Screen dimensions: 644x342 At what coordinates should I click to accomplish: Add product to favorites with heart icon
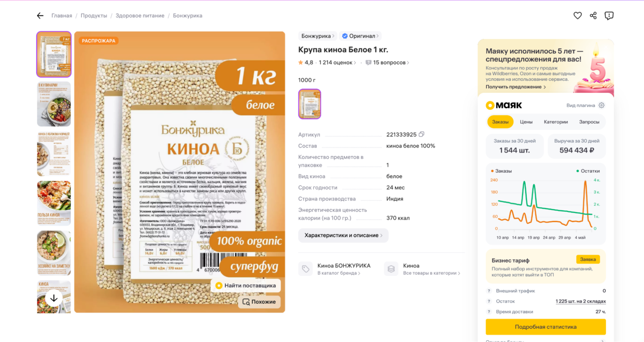pyautogui.click(x=577, y=15)
